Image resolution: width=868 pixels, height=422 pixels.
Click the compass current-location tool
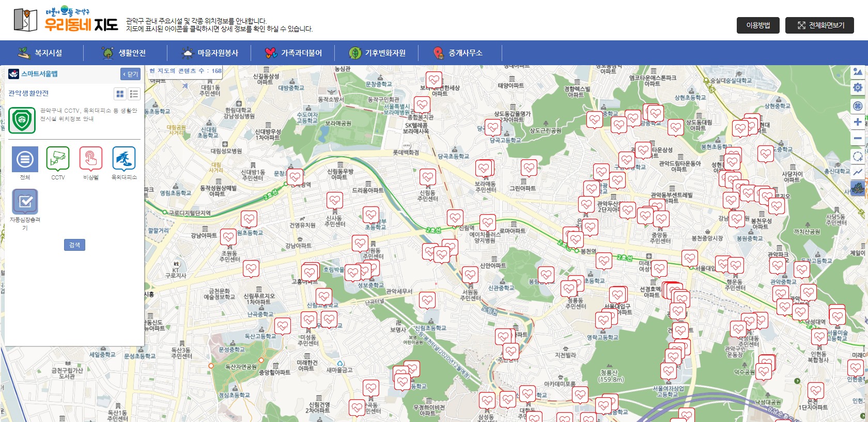858,106
